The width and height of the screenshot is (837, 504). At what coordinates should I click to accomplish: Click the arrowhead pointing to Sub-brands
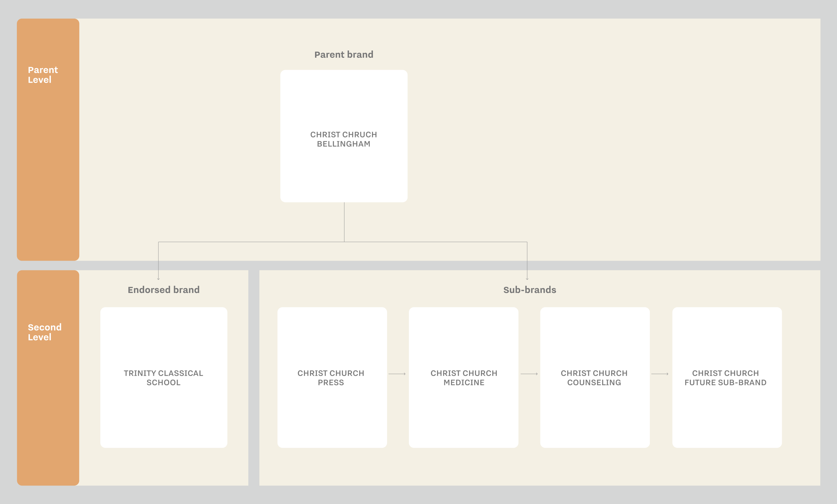pyautogui.click(x=527, y=279)
